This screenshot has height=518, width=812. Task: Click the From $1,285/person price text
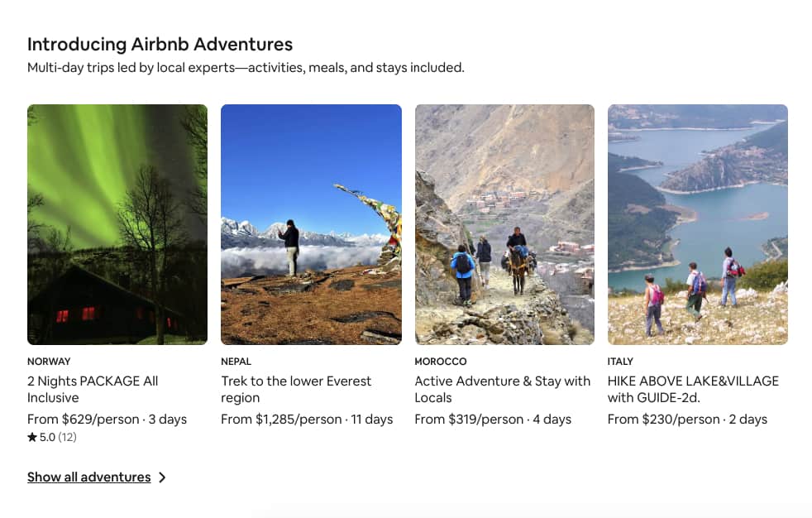[x=281, y=420]
